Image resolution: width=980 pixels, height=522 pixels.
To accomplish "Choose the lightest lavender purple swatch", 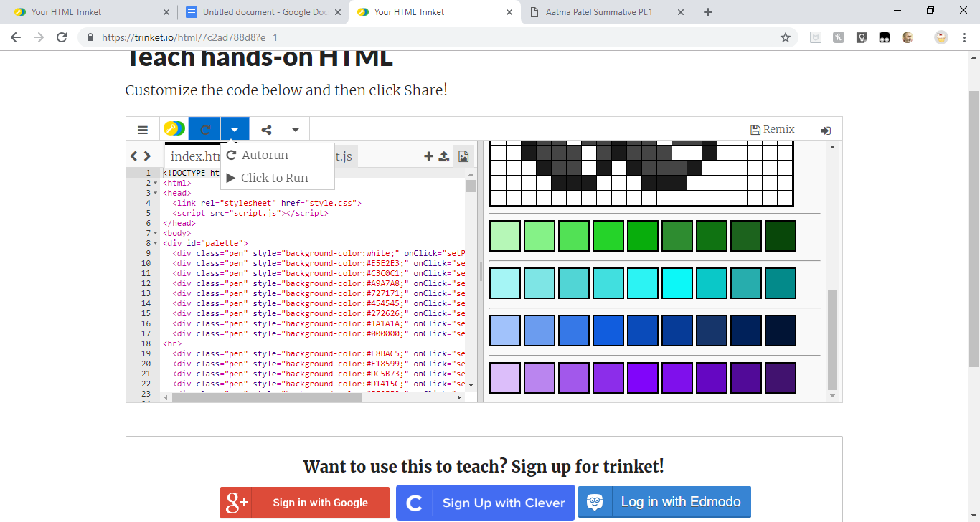I will [x=505, y=378].
